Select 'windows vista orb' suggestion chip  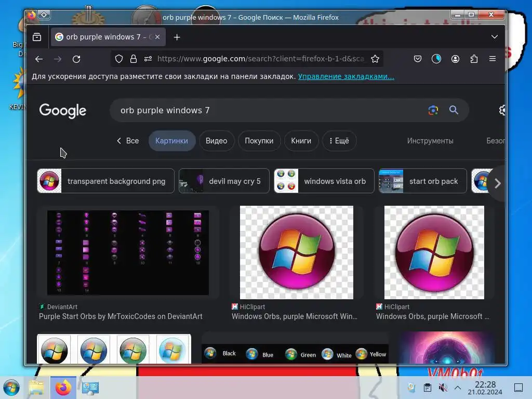[x=324, y=181]
